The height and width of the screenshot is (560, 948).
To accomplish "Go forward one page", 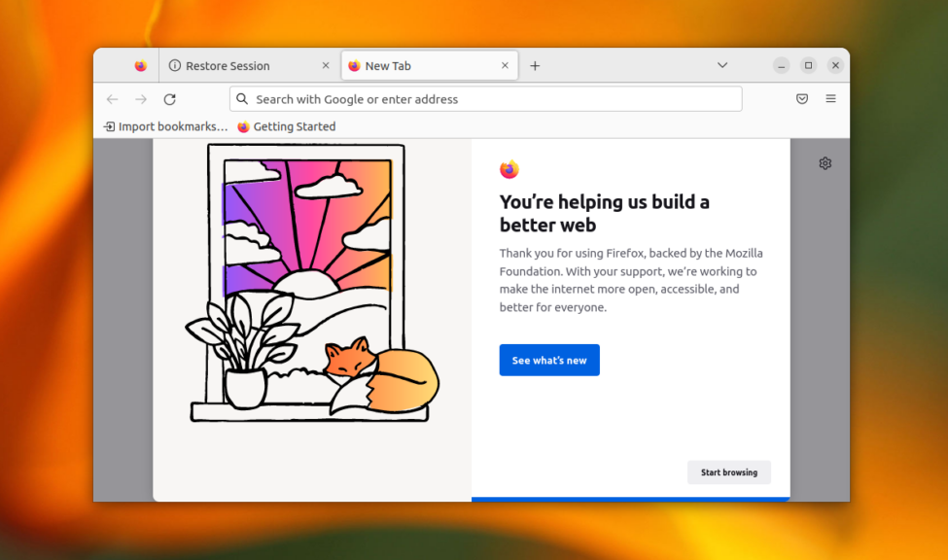I will [141, 99].
